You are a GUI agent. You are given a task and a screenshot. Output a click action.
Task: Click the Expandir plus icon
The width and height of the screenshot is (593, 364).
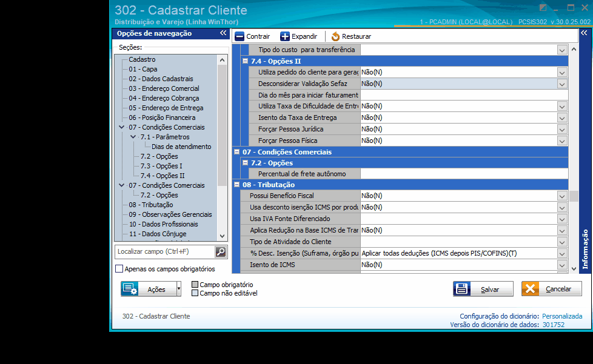(x=285, y=36)
